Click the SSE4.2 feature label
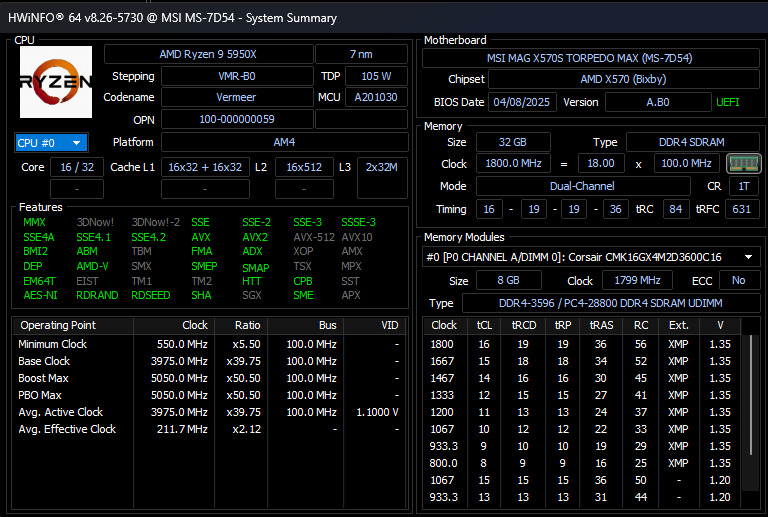Viewport: 768px width, 517px height. pos(148,237)
